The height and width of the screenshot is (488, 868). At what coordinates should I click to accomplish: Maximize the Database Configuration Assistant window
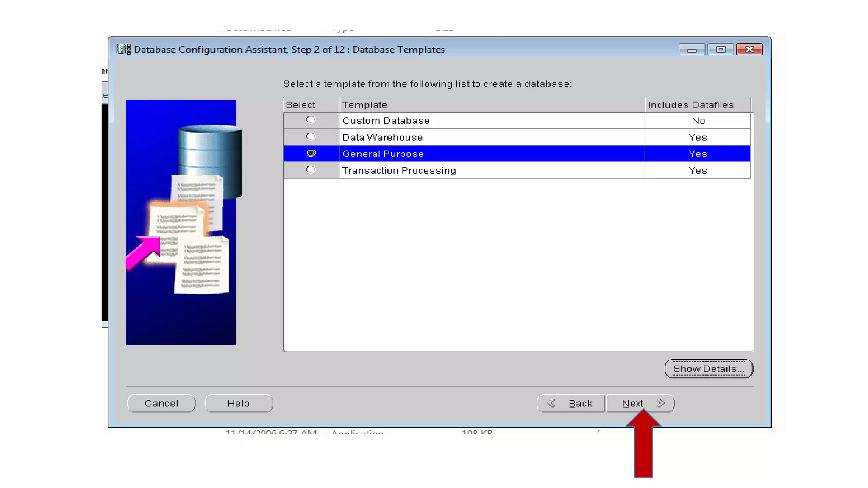pos(720,50)
